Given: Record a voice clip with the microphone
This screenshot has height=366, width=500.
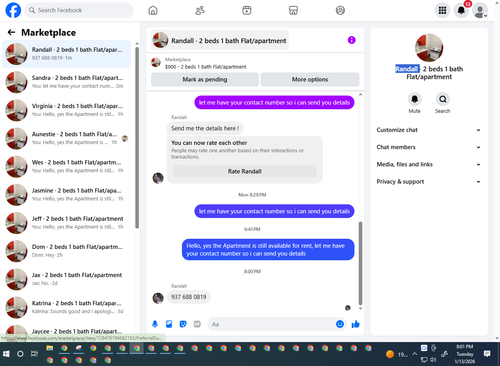Looking at the screenshot, I should [155, 324].
